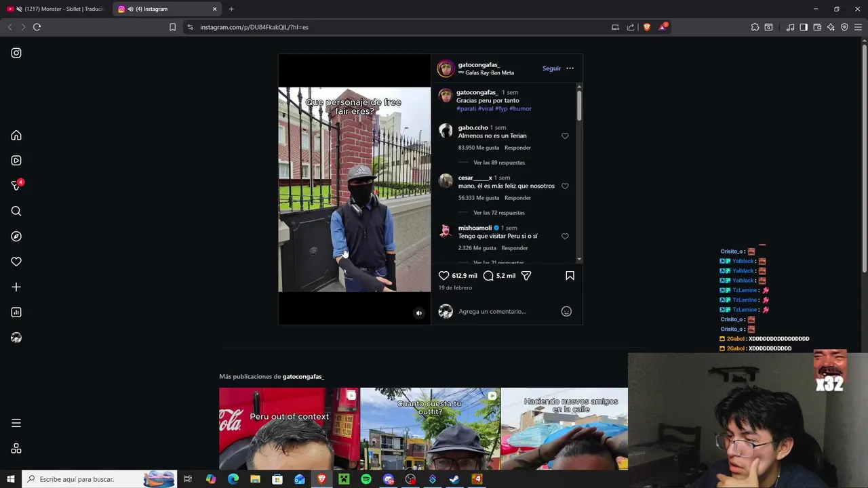Screen dimensions: 868x488
Task: Open emoji picker in comment box
Action: (566, 312)
